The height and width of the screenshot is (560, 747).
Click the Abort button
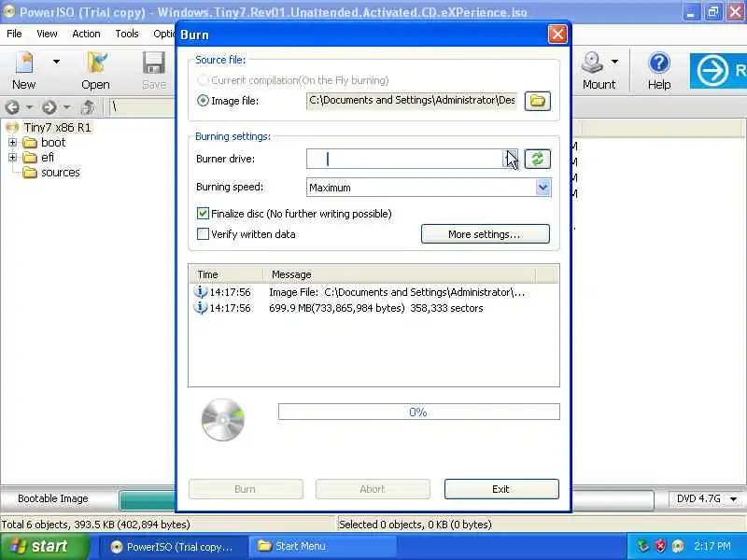click(x=373, y=489)
